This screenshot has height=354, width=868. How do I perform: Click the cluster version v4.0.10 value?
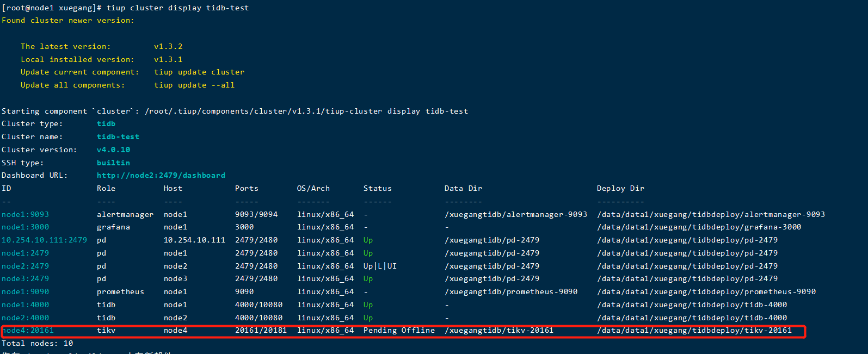click(113, 150)
